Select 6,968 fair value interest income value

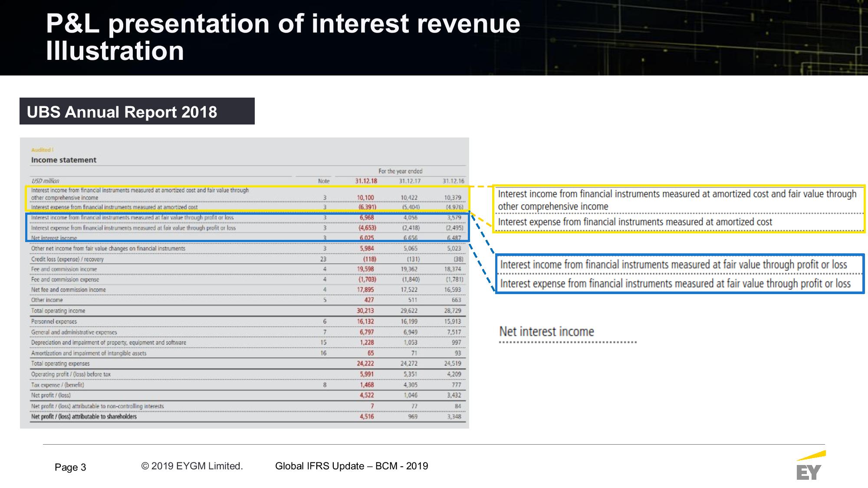367,217
